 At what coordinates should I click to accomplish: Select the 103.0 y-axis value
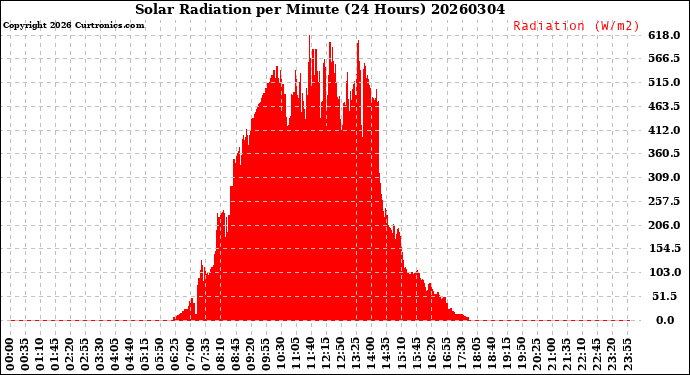pyautogui.click(x=665, y=272)
